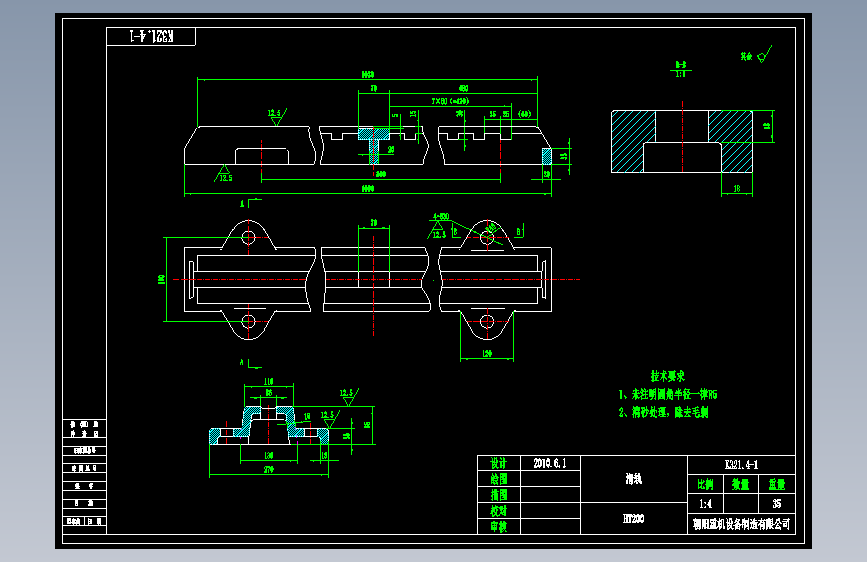Image resolution: width=867 pixels, height=562 pixels.
Task: Select technical requirement line 1 about fillet radius R5
Action: (667, 394)
